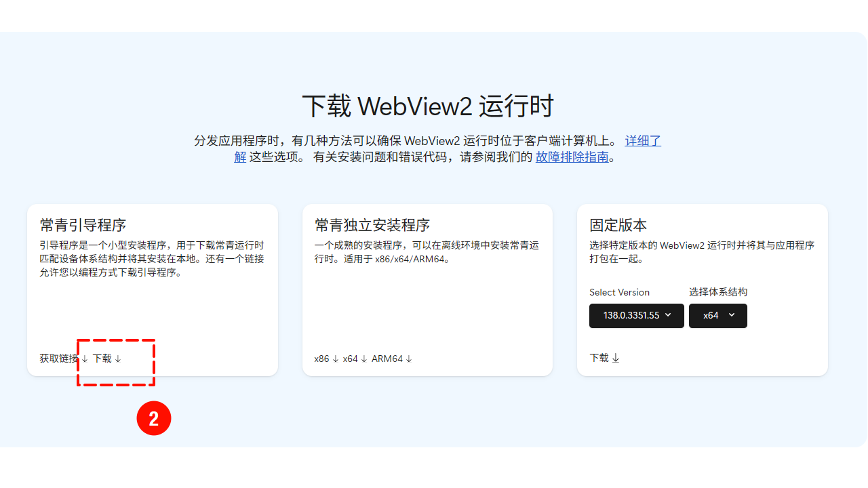Click 获取链接 in the Evergreen Bootstrapper card

pyautogui.click(x=64, y=359)
